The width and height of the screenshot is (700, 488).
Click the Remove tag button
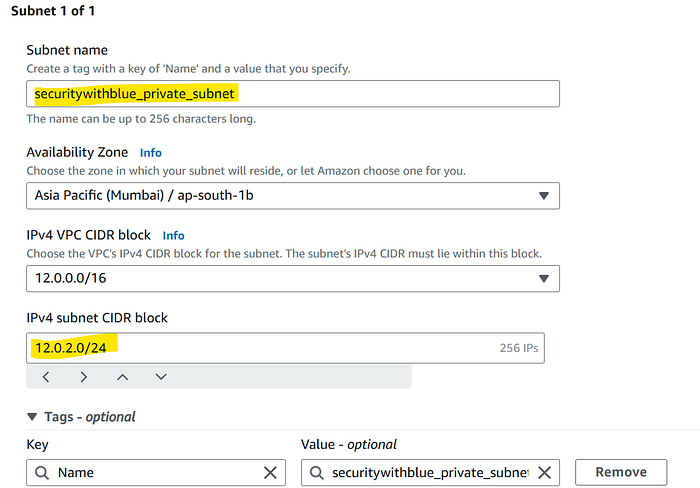pos(621,472)
